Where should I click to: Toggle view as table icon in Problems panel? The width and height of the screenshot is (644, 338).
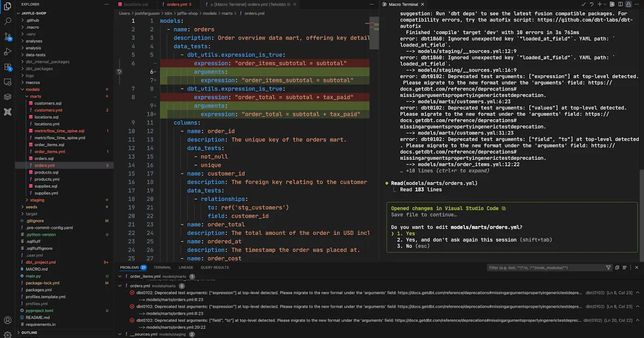pyautogui.click(x=624, y=267)
